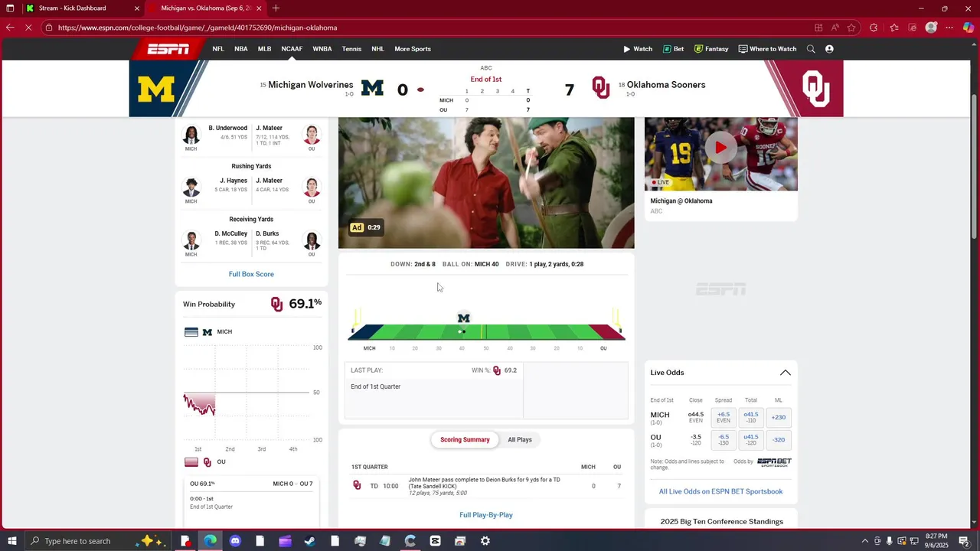Open the notifications center icon
This screenshot has height=551, width=980.
coord(964,541)
